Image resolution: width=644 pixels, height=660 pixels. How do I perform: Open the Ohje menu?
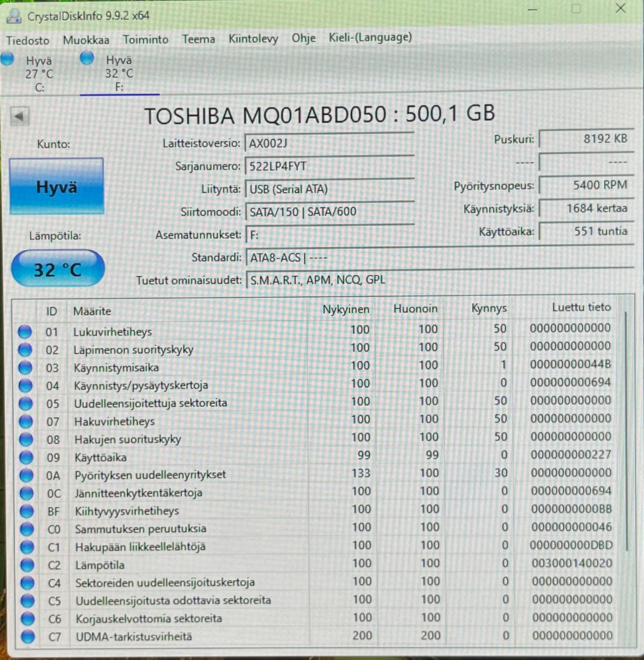coord(303,38)
